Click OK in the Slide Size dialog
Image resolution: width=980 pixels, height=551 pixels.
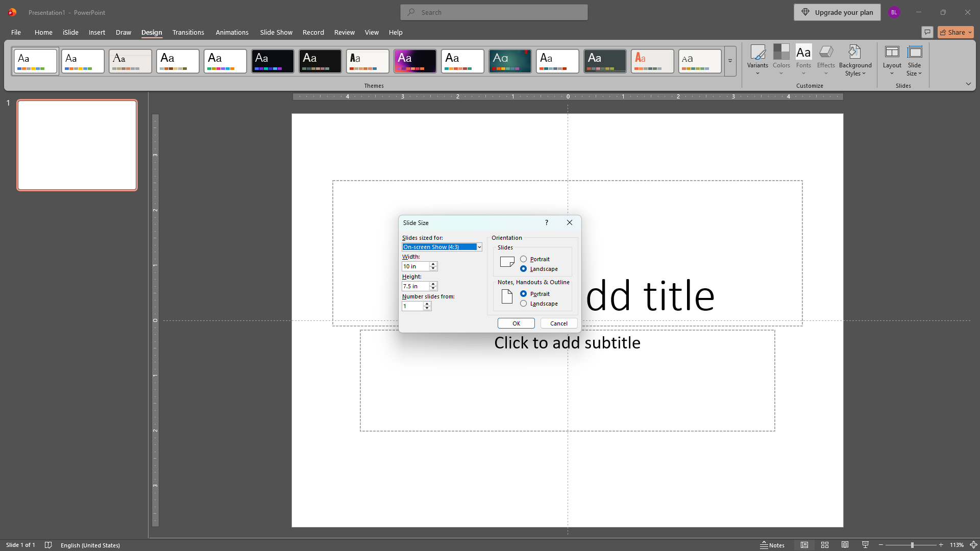click(x=516, y=323)
